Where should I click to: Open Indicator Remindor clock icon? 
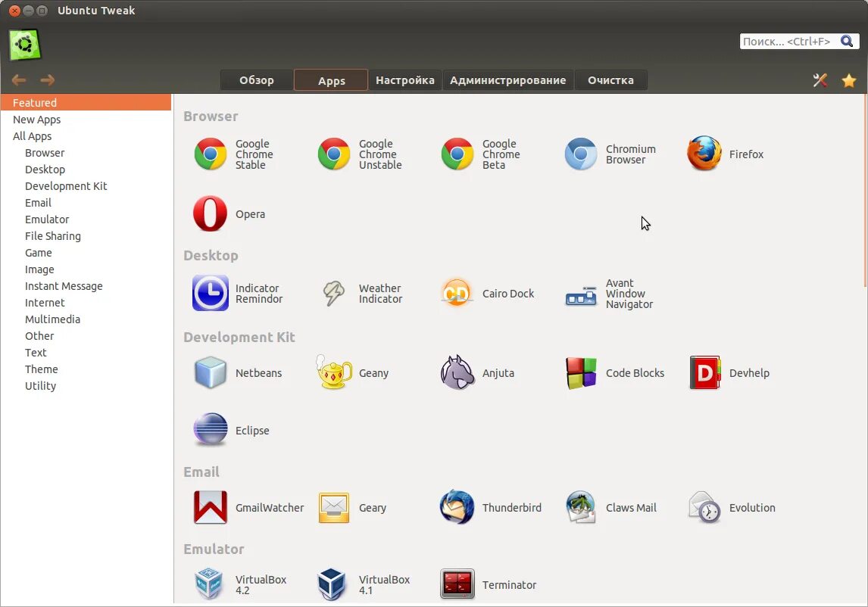[211, 293]
